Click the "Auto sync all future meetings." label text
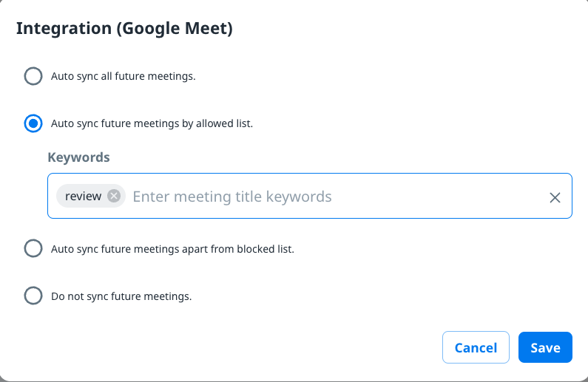 [x=123, y=76]
